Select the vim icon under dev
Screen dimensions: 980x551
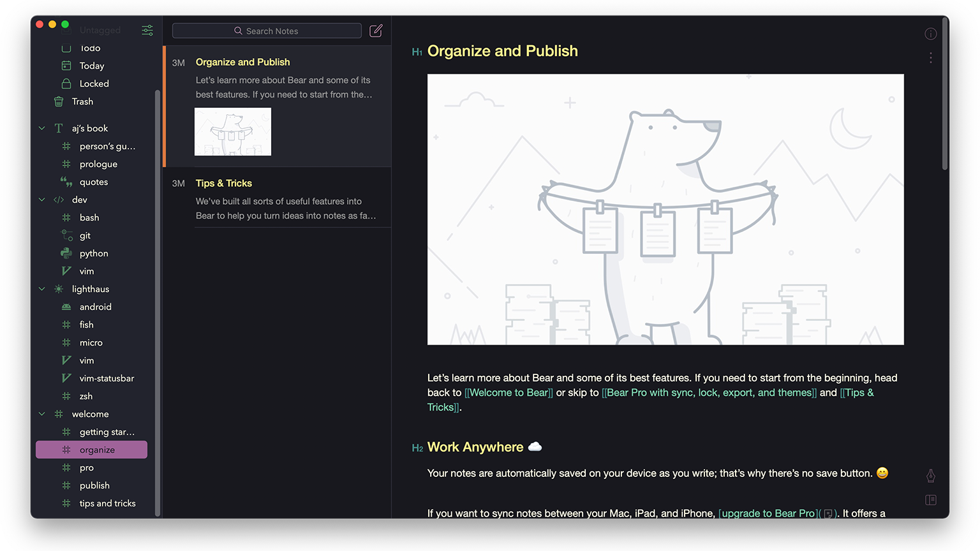pos(66,271)
